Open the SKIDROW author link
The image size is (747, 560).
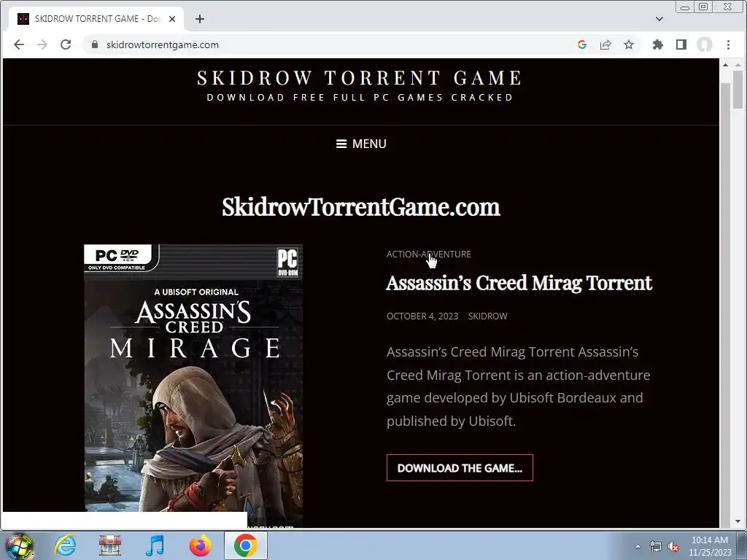pos(487,316)
